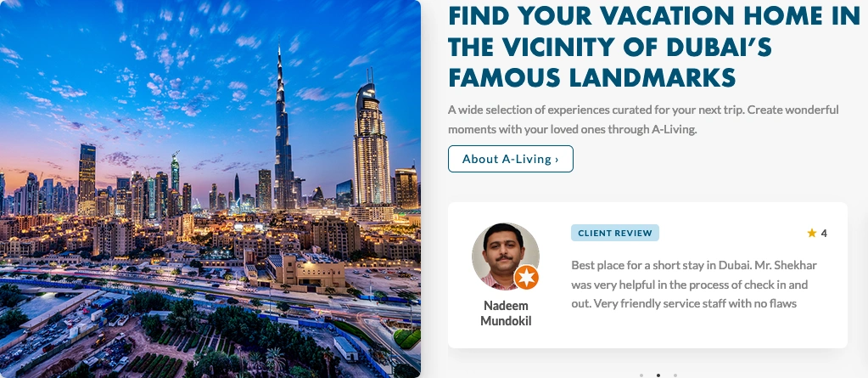Click the Famous Landmarks heading line
The height and width of the screenshot is (378, 868).
[591, 77]
